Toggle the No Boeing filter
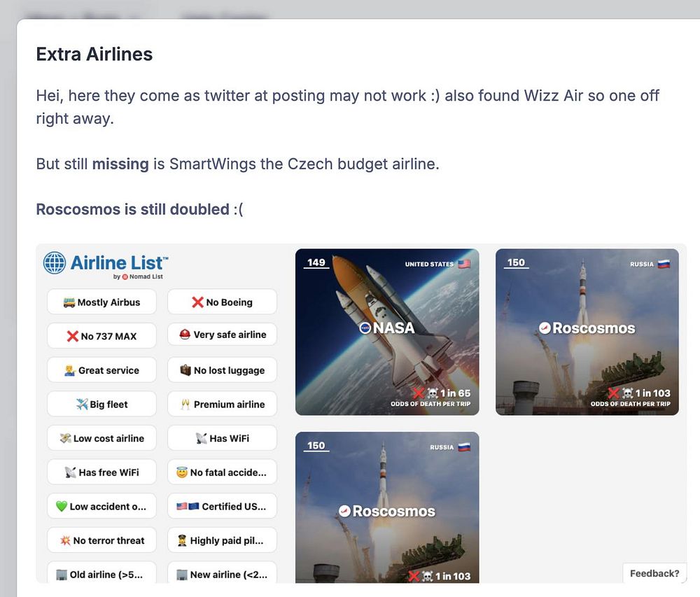 pos(222,302)
